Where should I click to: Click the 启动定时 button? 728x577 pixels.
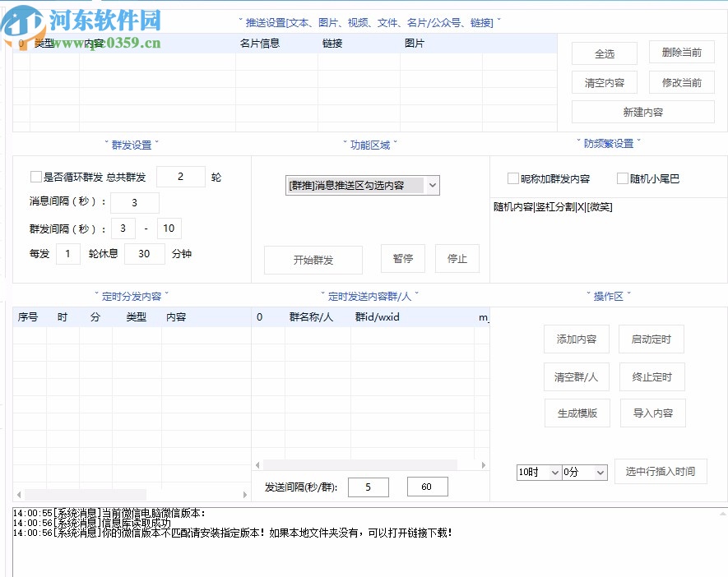651,339
